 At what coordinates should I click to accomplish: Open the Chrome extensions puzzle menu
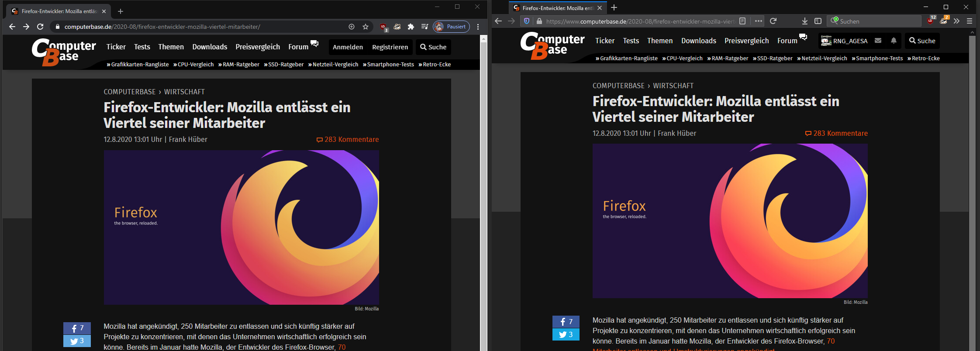pyautogui.click(x=411, y=27)
